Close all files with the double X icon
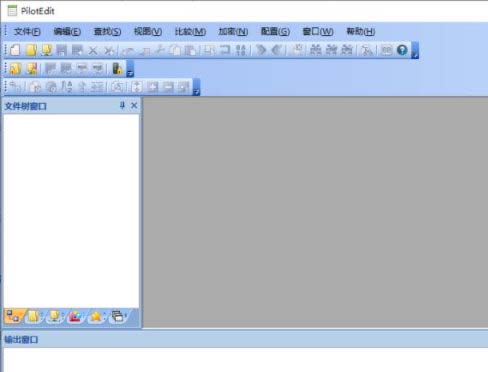This screenshot has width=488, height=372. tap(109, 51)
